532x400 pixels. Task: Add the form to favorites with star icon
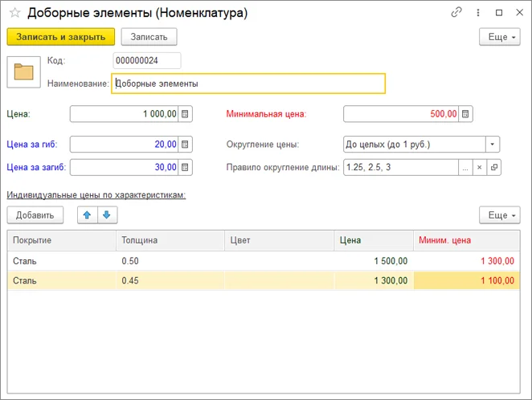click(15, 13)
